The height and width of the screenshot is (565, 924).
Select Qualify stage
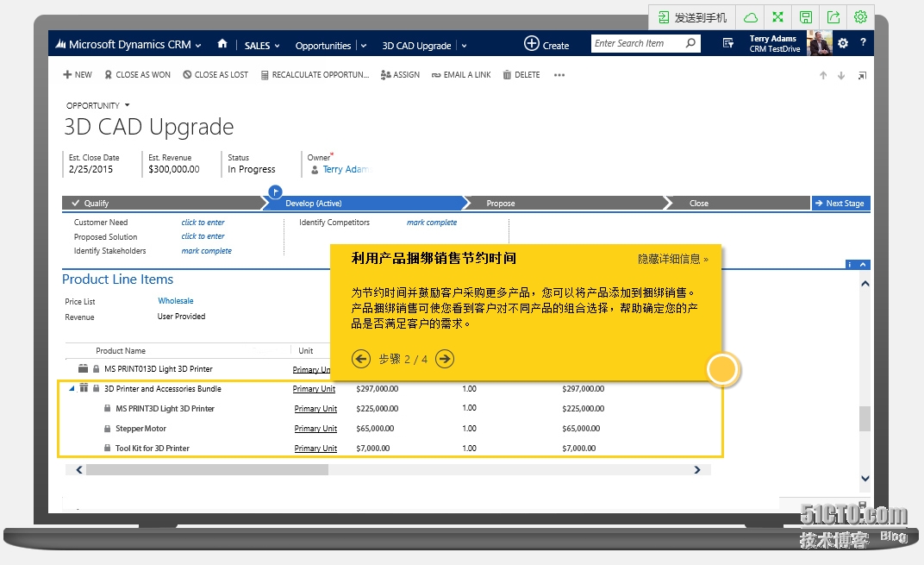pyautogui.click(x=162, y=203)
